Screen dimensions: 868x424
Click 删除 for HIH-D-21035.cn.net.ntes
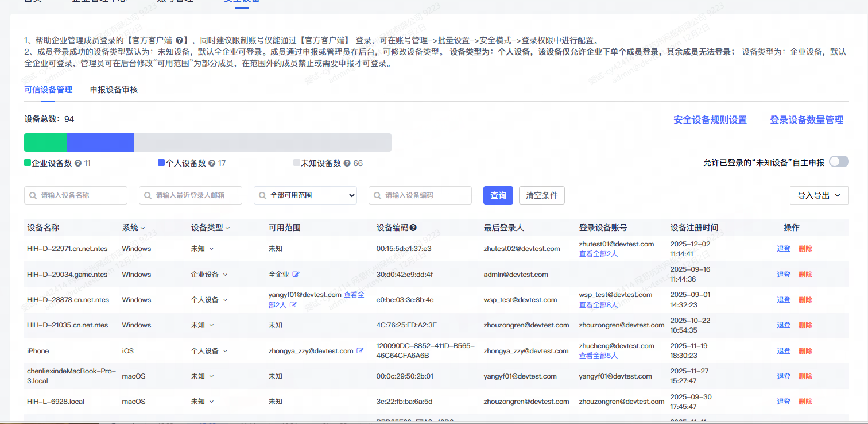pyautogui.click(x=805, y=325)
